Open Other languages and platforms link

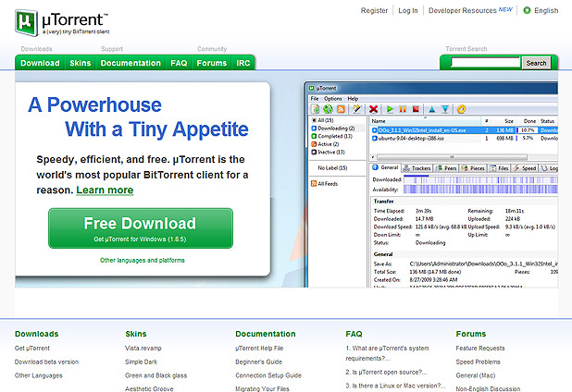[x=143, y=261]
